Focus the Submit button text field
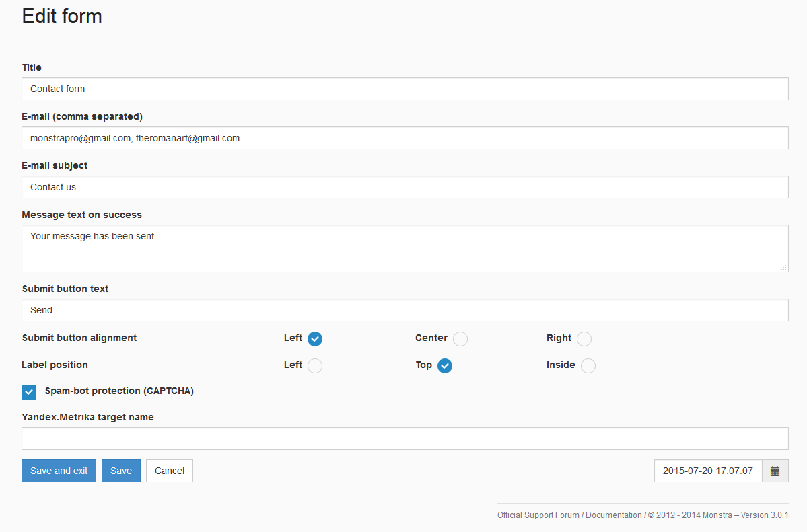Screen dimensions: 807x532 (x=405, y=310)
